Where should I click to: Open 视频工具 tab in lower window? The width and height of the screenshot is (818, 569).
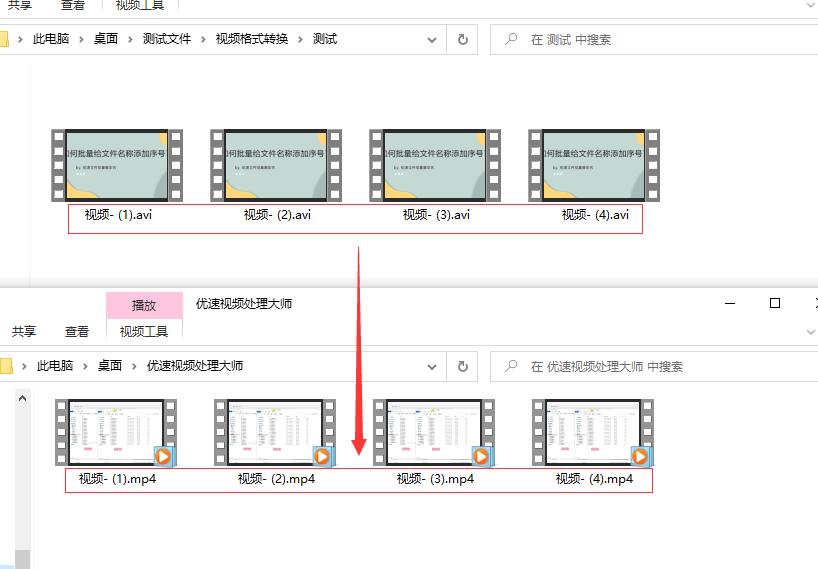144,331
